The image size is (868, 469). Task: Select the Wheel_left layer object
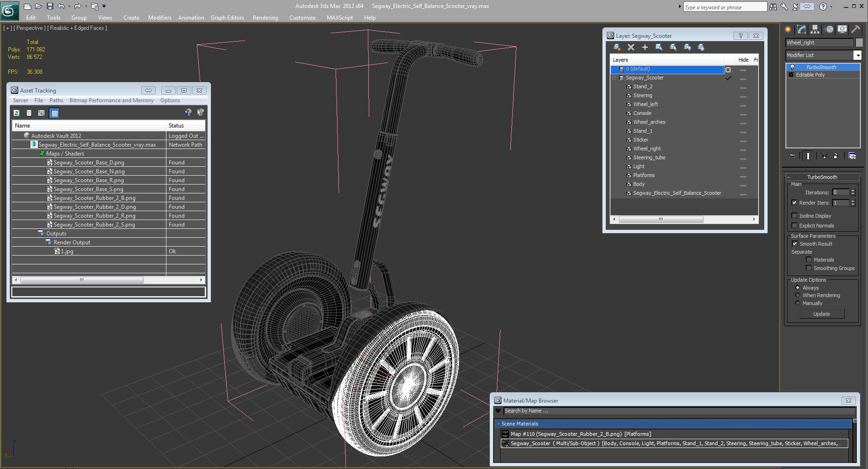pyautogui.click(x=645, y=105)
